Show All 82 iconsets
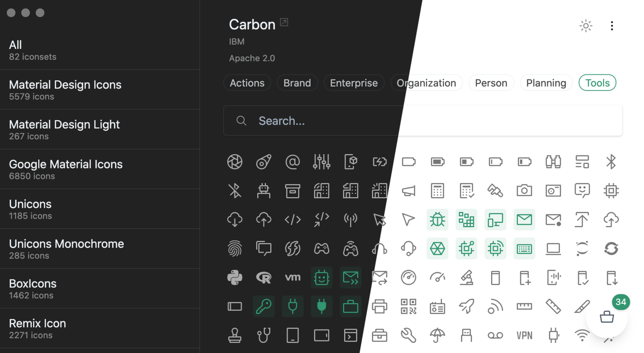The image size is (644, 353). (x=100, y=50)
